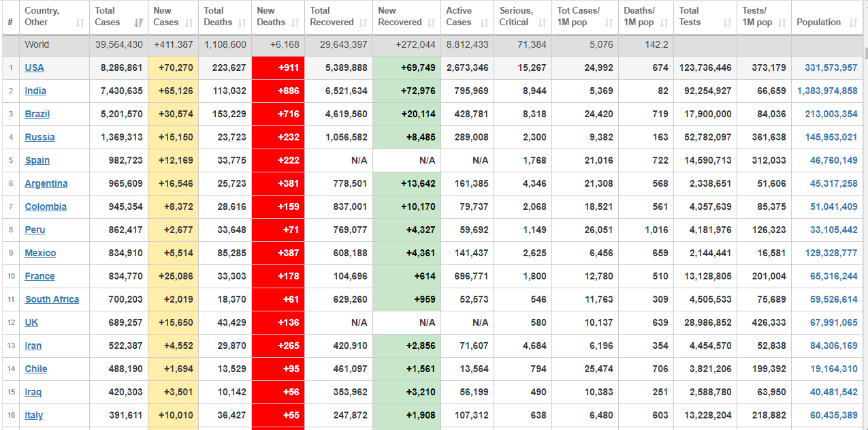Sort by the New Deaths column
The image size is (868, 430).
(278, 16)
